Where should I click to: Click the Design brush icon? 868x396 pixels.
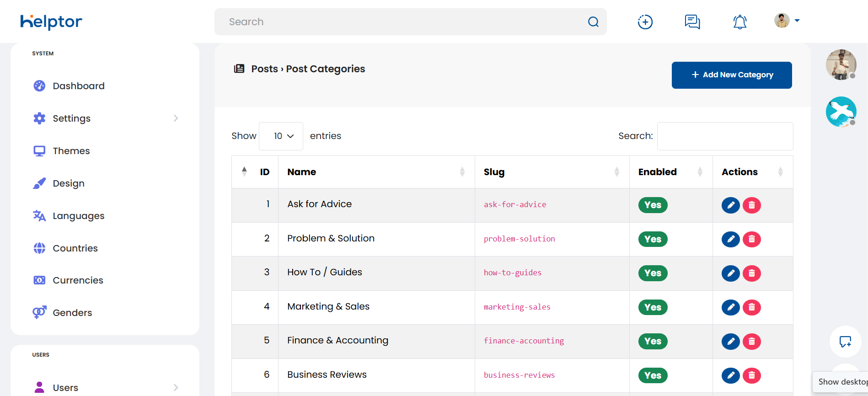39,183
